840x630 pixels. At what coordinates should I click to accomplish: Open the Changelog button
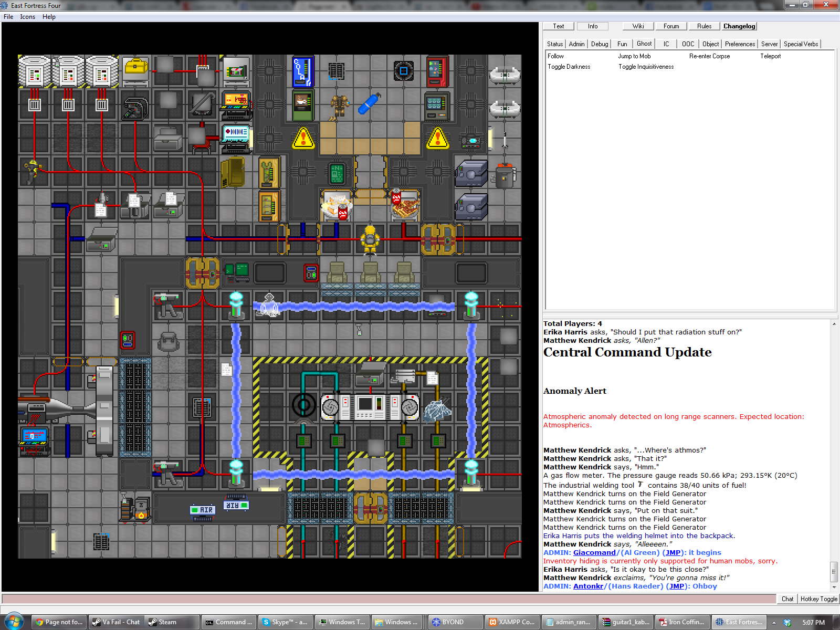click(739, 26)
